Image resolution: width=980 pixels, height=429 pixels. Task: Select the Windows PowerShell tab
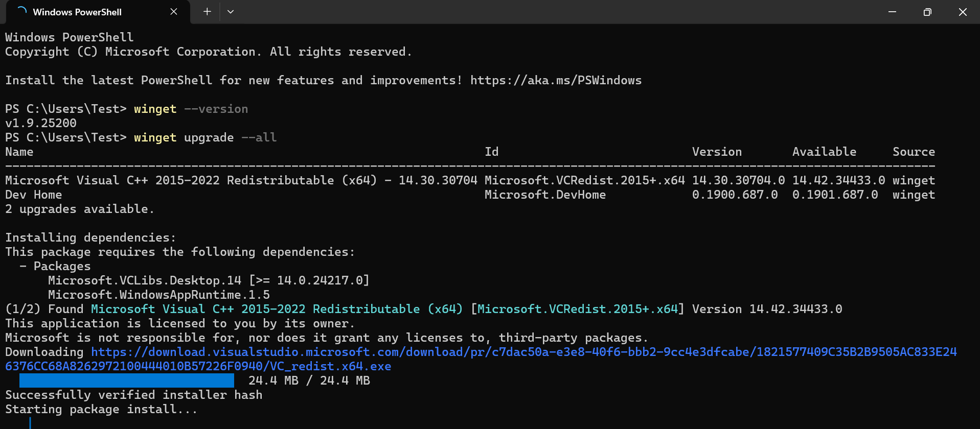coord(97,12)
